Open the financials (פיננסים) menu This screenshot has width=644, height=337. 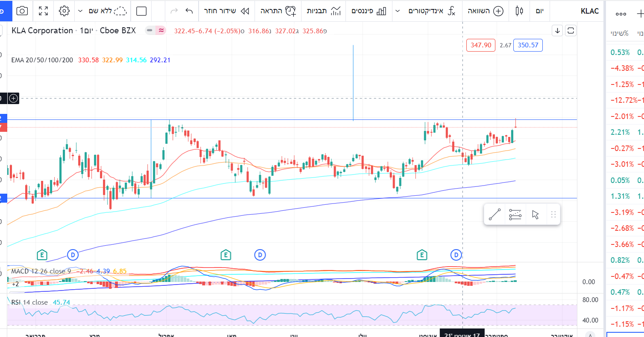click(369, 11)
